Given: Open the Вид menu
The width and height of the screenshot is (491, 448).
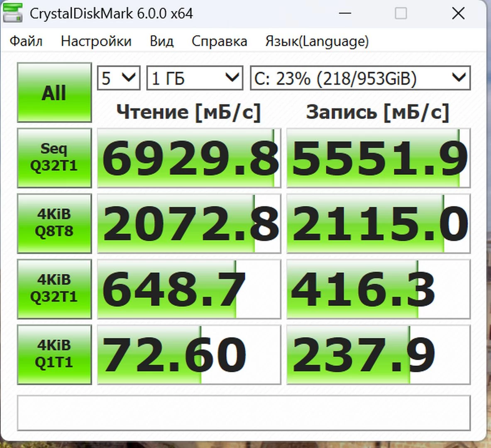Looking at the screenshot, I should click(161, 41).
